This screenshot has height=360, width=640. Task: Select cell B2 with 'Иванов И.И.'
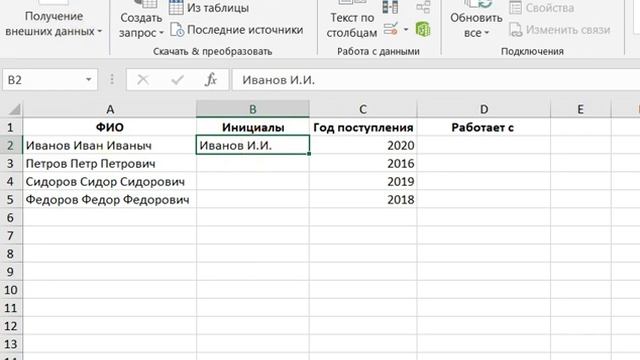pos(253,145)
